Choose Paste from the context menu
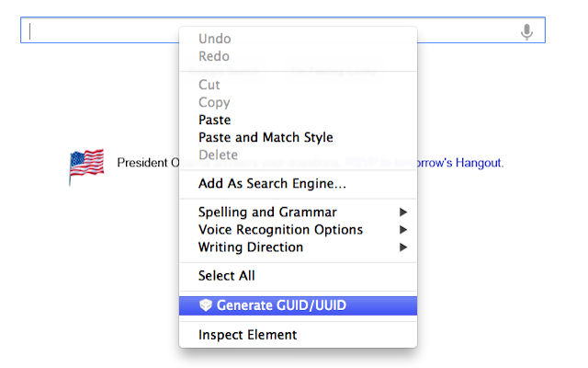The height and width of the screenshot is (368, 588). click(x=215, y=120)
